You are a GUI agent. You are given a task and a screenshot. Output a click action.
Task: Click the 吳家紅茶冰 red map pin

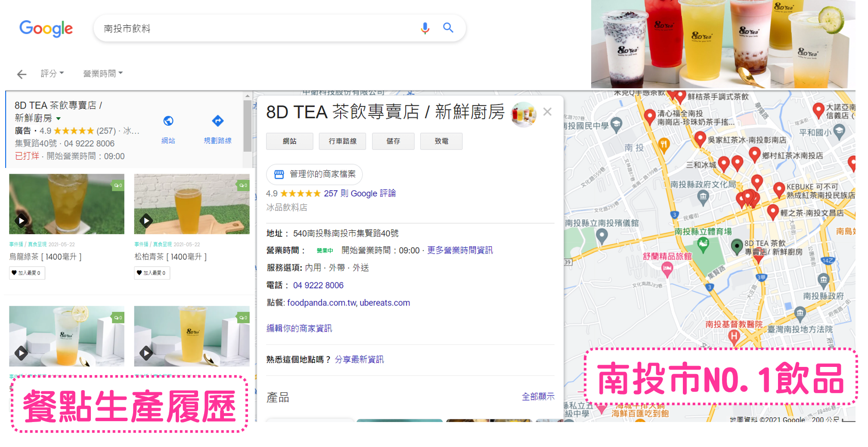point(700,140)
